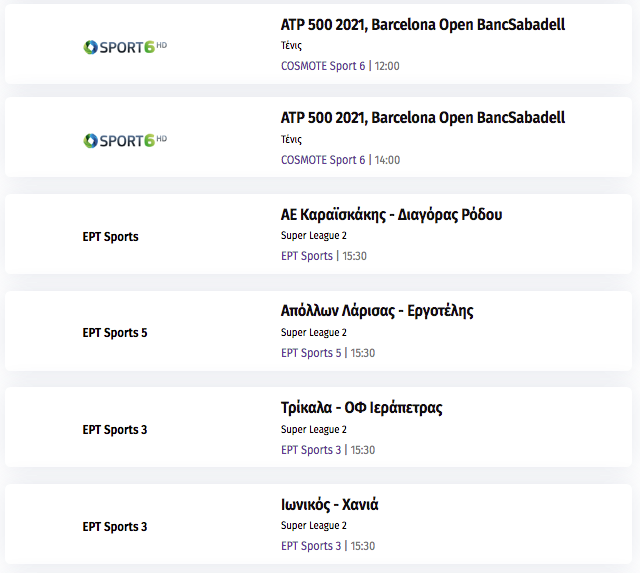640x573 pixels.
Task: Select the COSMOTE Sport 6 | 12:00 channel link
Action: [x=340, y=66]
